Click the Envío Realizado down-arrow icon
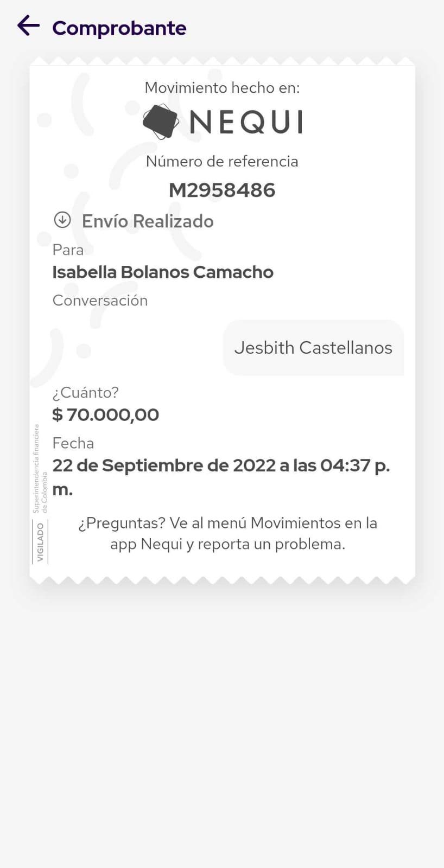Screen dimensions: 444x868 (x=62, y=220)
